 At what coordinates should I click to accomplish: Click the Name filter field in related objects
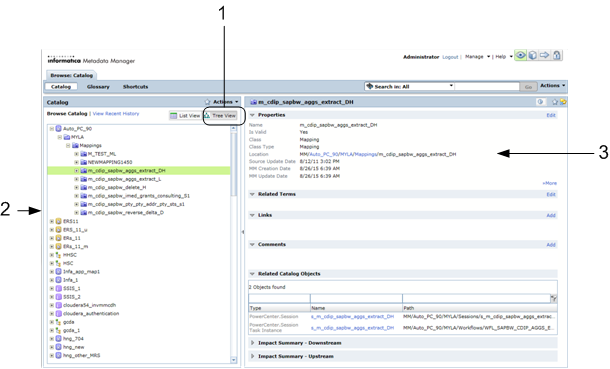356,299
